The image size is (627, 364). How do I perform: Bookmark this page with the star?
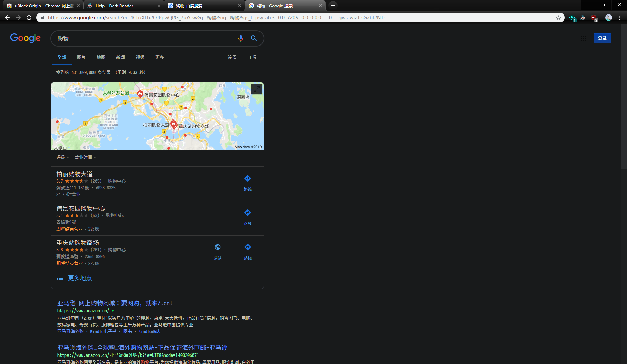pyautogui.click(x=558, y=18)
